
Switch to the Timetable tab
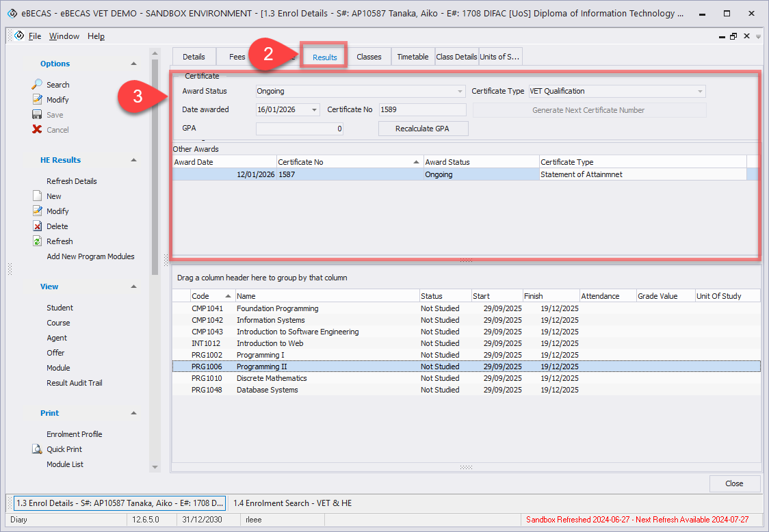(413, 57)
